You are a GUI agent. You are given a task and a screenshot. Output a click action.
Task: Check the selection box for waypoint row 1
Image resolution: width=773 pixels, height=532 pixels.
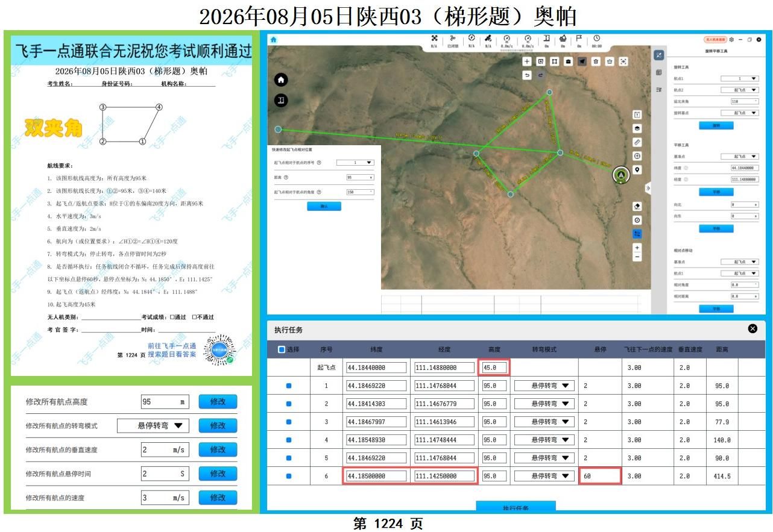(288, 386)
